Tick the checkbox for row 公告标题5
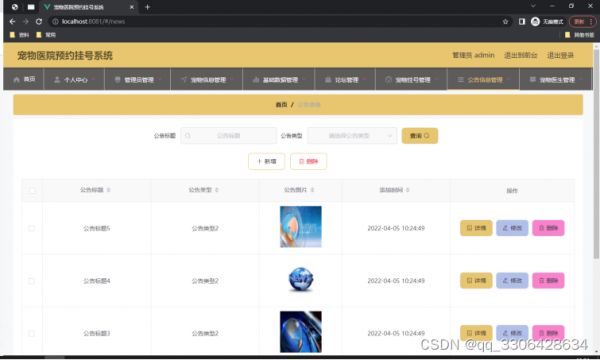Viewport: 600px width, 360px height. click(31, 228)
